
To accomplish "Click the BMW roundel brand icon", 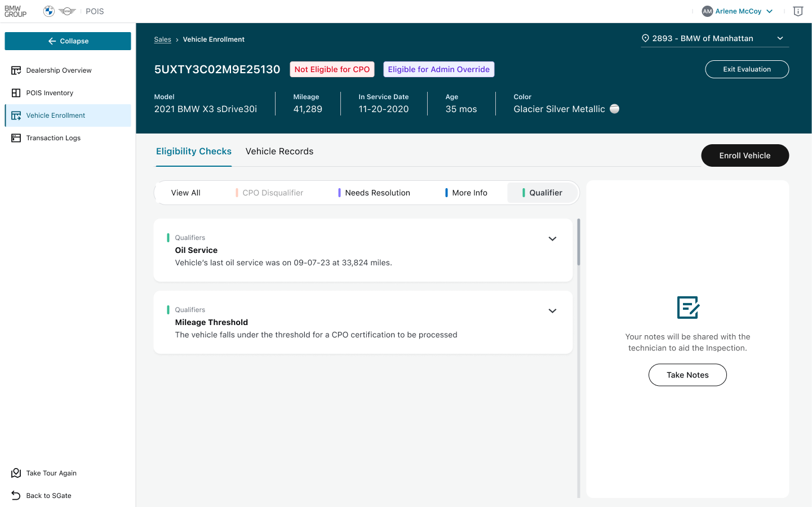I will pyautogui.click(x=49, y=11).
